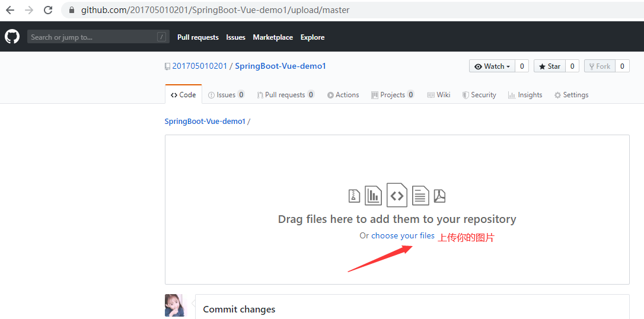The image size is (644, 319).
Task: Switch to the Projects tab
Action: pos(393,95)
